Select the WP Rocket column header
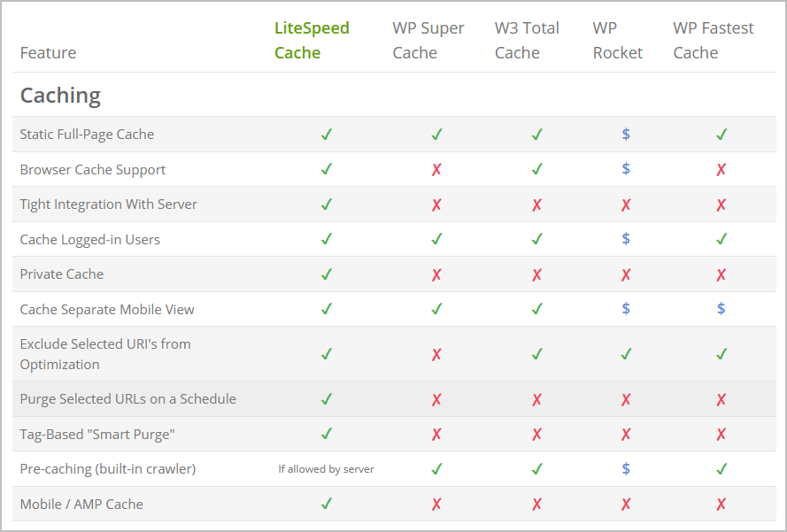 click(x=617, y=40)
